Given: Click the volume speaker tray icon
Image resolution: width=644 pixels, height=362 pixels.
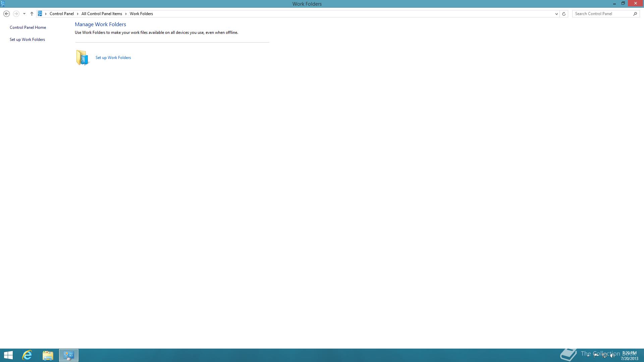Looking at the screenshot, I should (x=612, y=356).
